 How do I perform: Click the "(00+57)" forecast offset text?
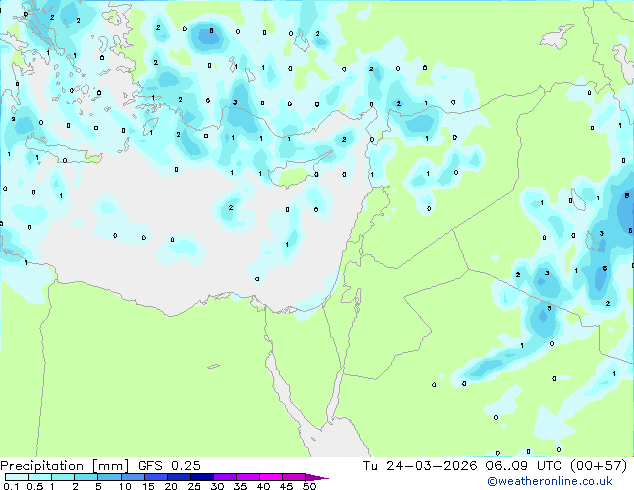pyautogui.click(x=598, y=466)
